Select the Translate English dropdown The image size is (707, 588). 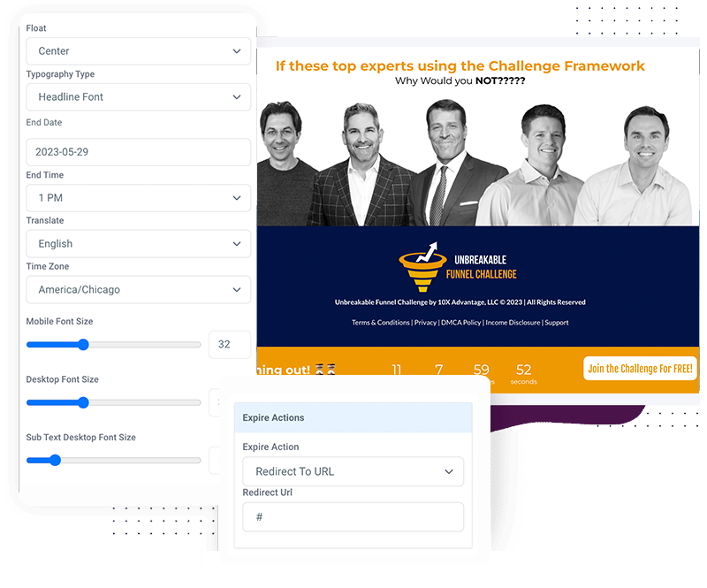(x=139, y=244)
